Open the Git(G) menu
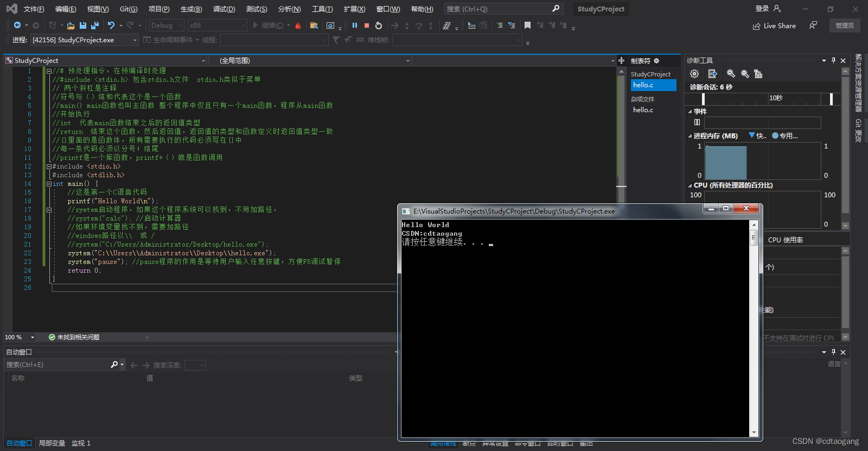The width and height of the screenshot is (868, 451). click(x=129, y=9)
